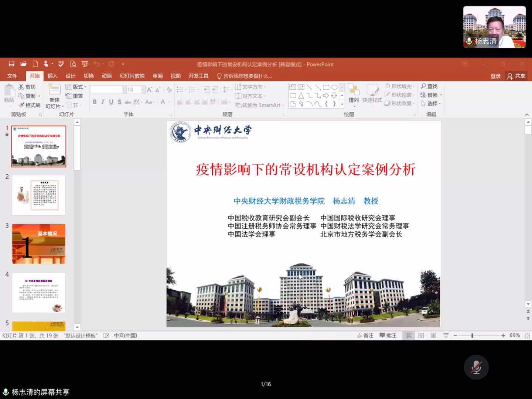Open the Select (选择) dropdown
This screenshot has width=532, height=399.
point(432,104)
